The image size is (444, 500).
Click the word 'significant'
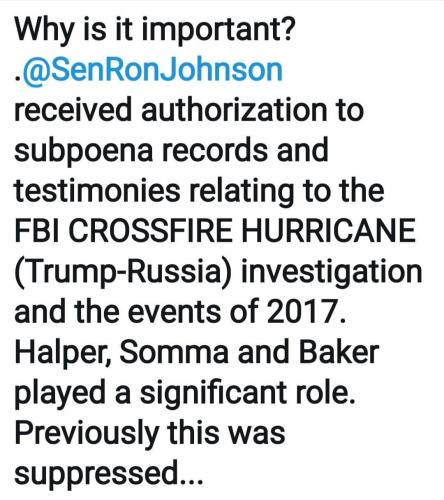tap(213, 394)
